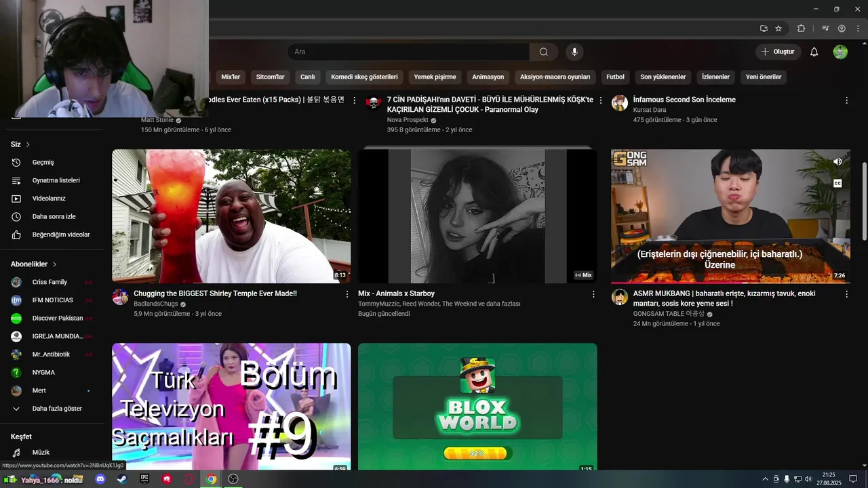Select the Aksiyon-macera oyunları chip
The height and width of the screenshot is (488, 868).
[x=555, y=77]
